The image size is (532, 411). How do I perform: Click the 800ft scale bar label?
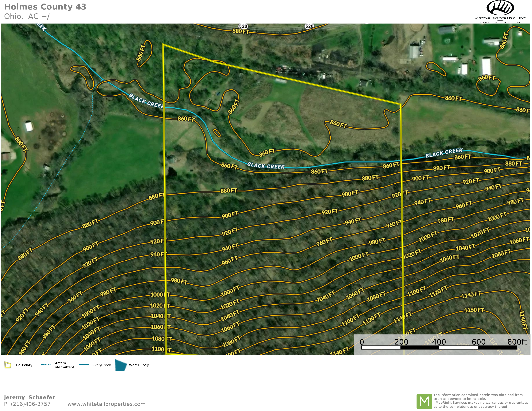click(x=517, y=342)
